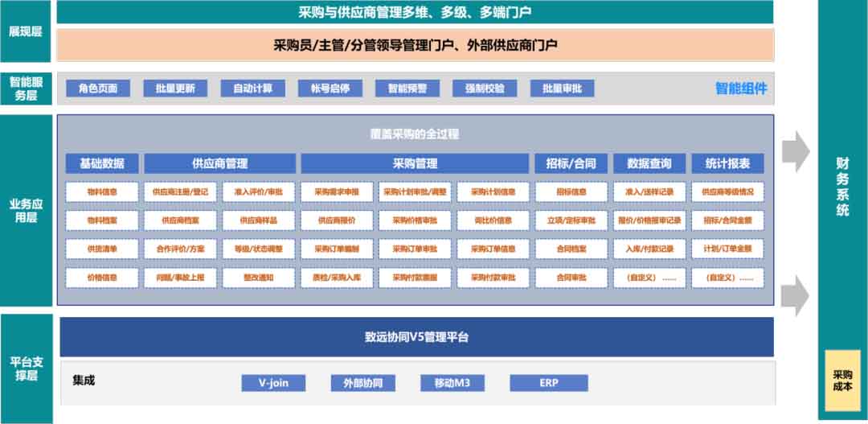
Task: Select the 供应商注册/登记 box
Action: pos(180,192)
